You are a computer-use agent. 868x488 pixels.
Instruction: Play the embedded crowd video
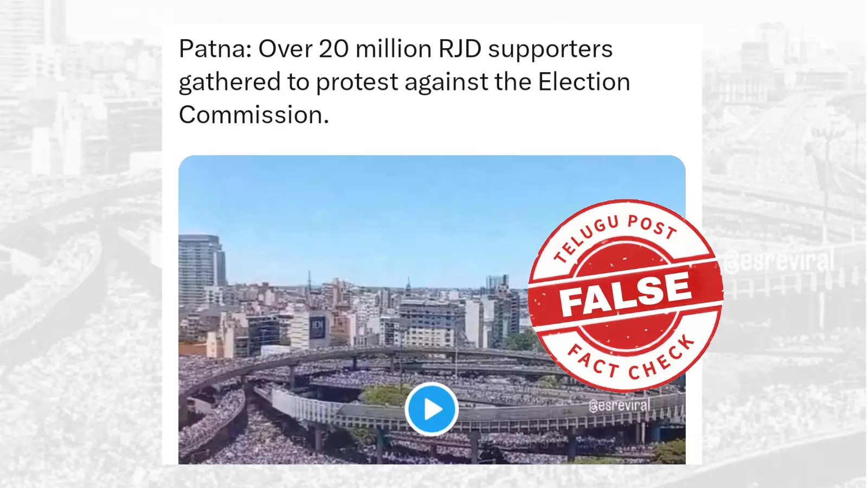point(432,409)
